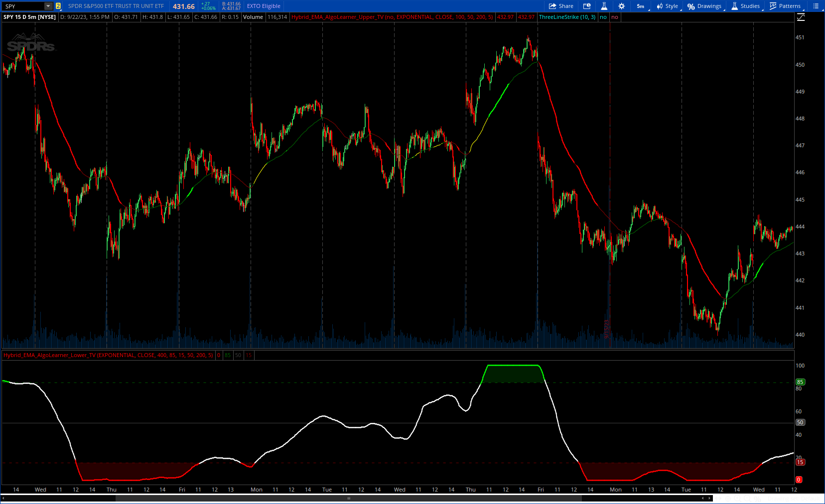825x504 pixels.
Task: Click the scrollbar right arrow
Action: click(710, 498)
